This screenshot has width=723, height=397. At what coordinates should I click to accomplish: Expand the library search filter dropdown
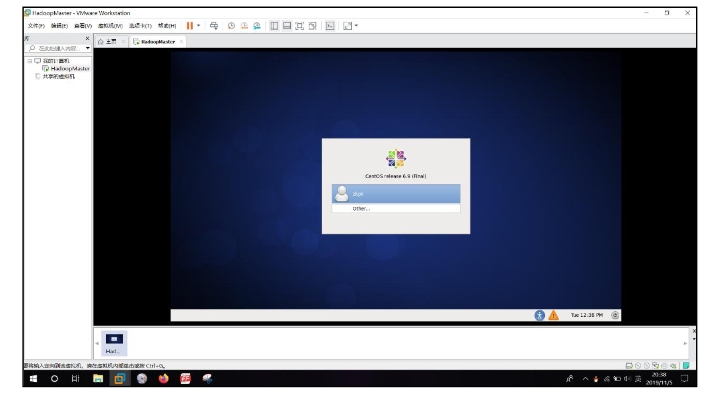tap(88, 48)
